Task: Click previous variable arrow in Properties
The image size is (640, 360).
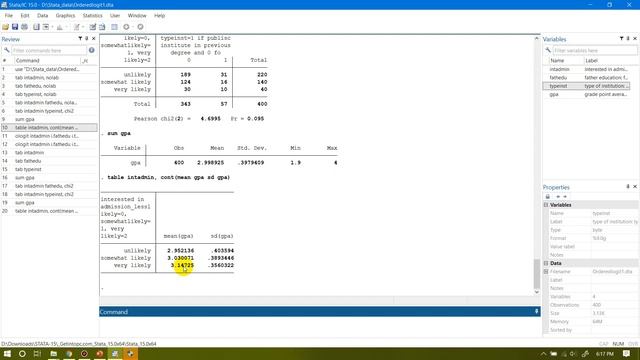Action: (558, 196)
